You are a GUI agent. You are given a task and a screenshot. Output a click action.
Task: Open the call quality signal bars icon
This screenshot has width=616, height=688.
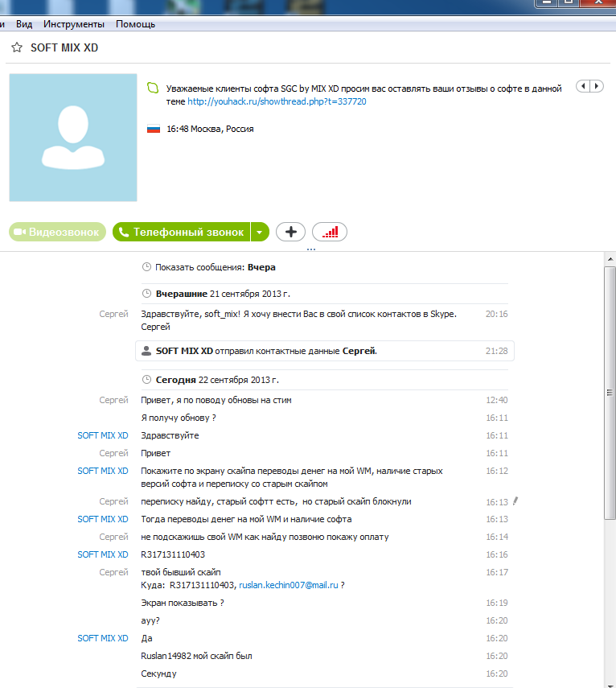(x=330, y=232)
